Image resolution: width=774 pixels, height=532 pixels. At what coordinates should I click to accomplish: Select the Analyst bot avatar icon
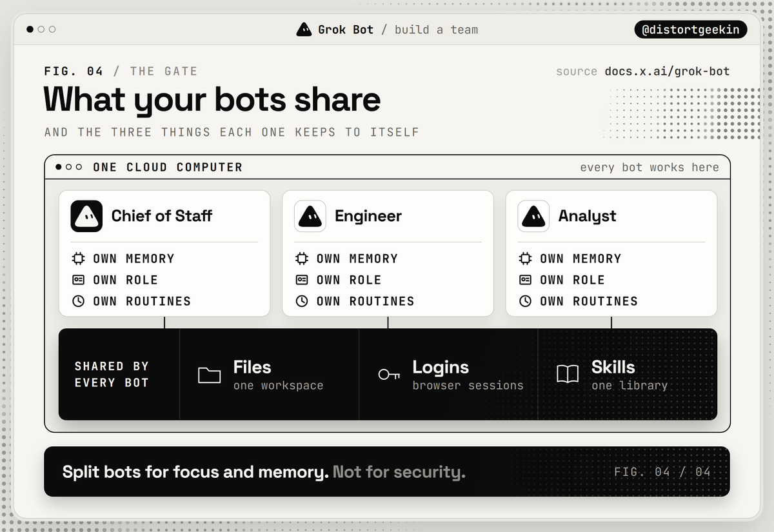point(533,216)
